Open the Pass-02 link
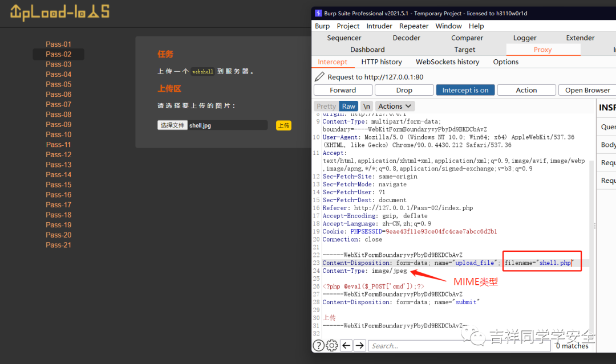Viewport: 616px width, 364px height. tap(59, 54)
